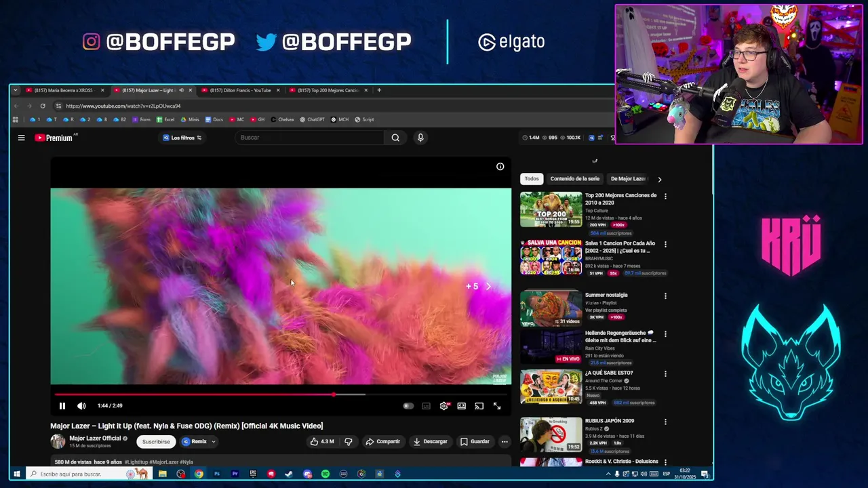The width and height of the screenshot is (868, 488).
Task: Mute the video player volume
Action: [x=81, y=406]
